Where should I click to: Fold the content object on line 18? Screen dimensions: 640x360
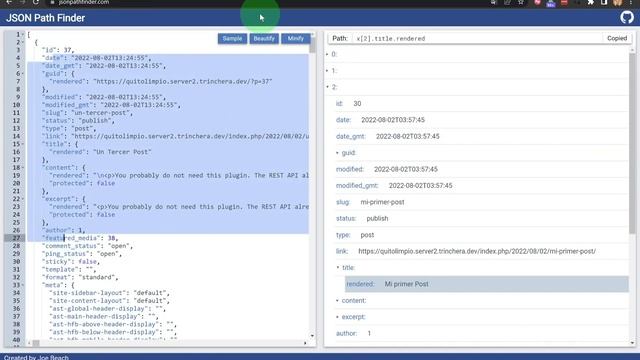pyautogui.click(x=22, y=167)
